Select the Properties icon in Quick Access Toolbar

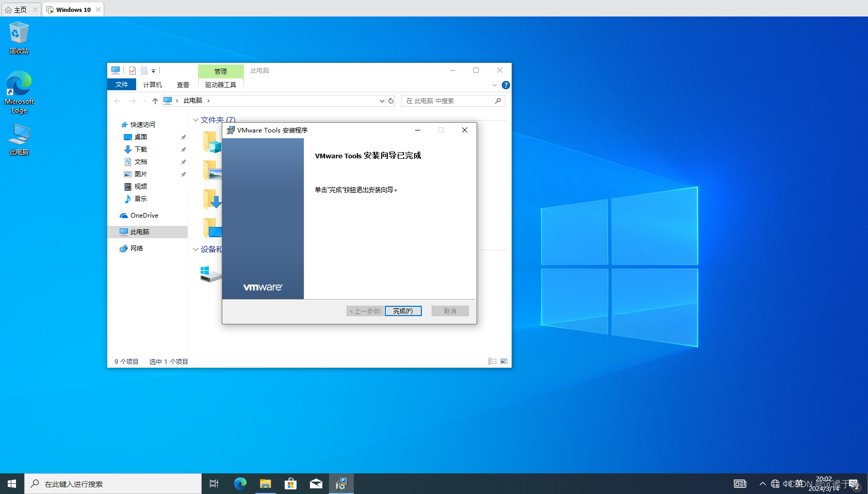pyautogui.click(x=133, y=70)
